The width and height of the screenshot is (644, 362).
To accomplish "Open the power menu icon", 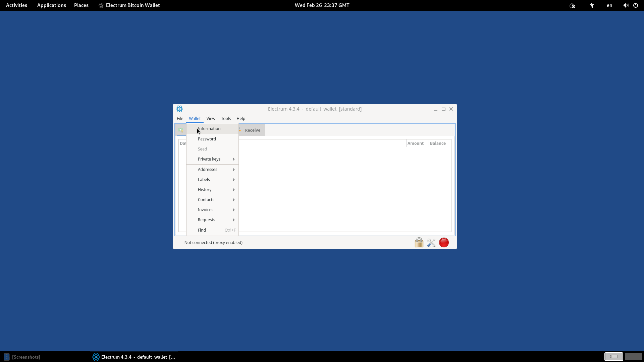I will pos(636,5).
